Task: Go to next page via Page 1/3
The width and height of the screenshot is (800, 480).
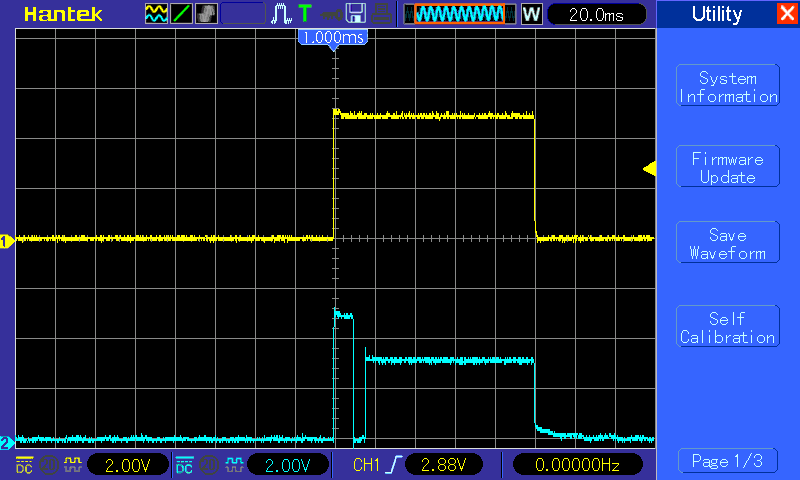Action: click(728, 461)
